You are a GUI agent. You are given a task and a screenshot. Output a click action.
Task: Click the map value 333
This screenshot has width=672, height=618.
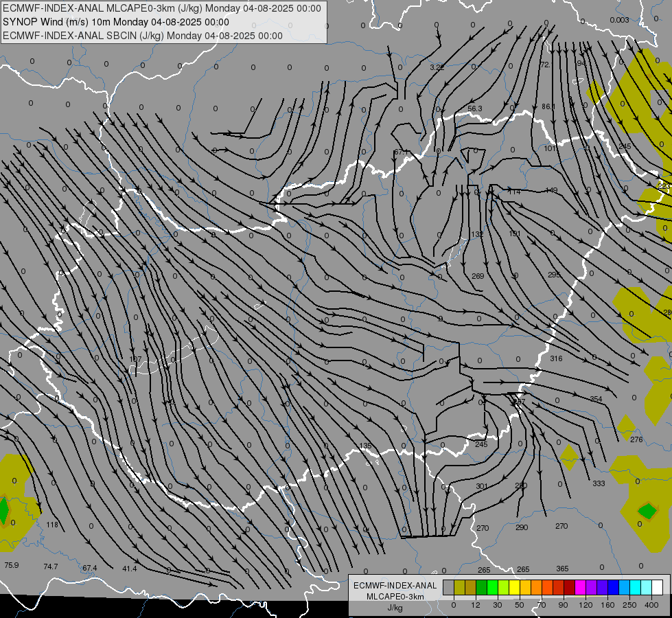click(x=599, y=483)
